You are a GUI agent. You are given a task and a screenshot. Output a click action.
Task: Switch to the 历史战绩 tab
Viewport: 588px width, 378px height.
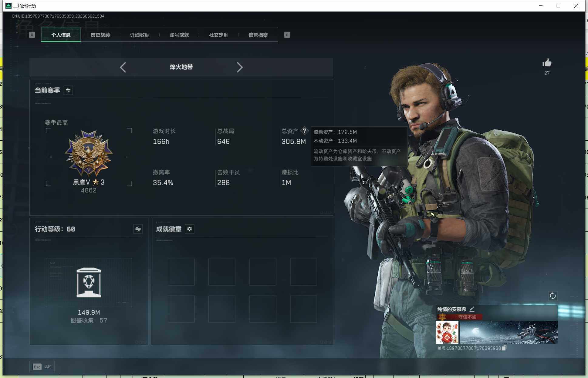100,35
